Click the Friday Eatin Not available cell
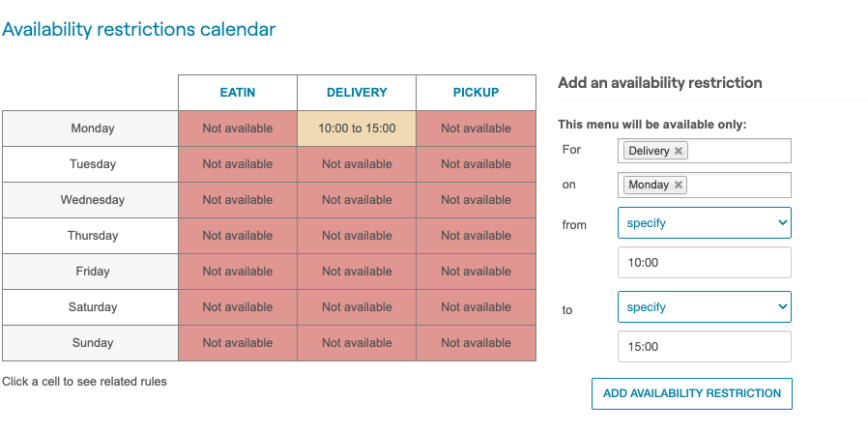 tap(238, 272)
